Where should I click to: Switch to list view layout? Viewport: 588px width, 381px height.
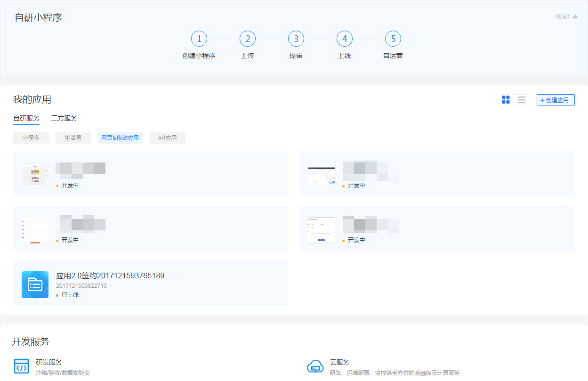pyautogui.click(x=521, y=100)
